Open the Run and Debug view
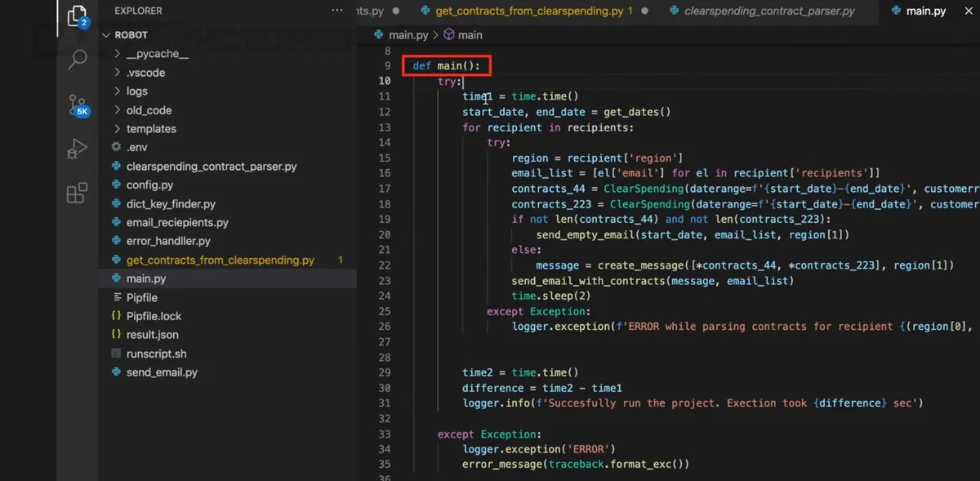This screenshot has height=481, width=980. [77, 149]
